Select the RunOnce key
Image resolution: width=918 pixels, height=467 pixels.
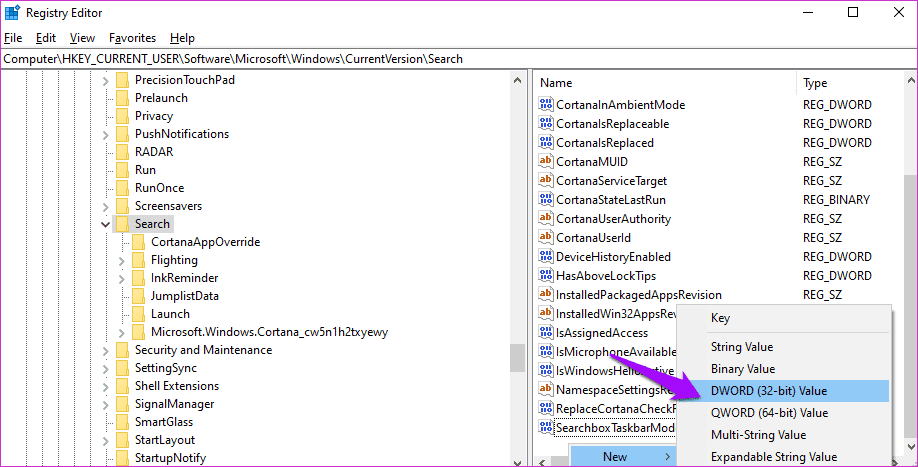click(159, 188)
